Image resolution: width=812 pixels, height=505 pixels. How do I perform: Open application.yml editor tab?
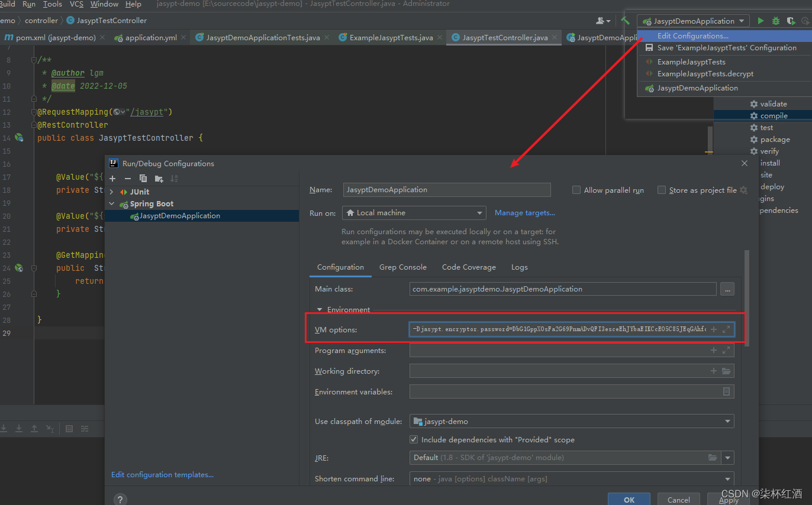click(x=150, y=37)
